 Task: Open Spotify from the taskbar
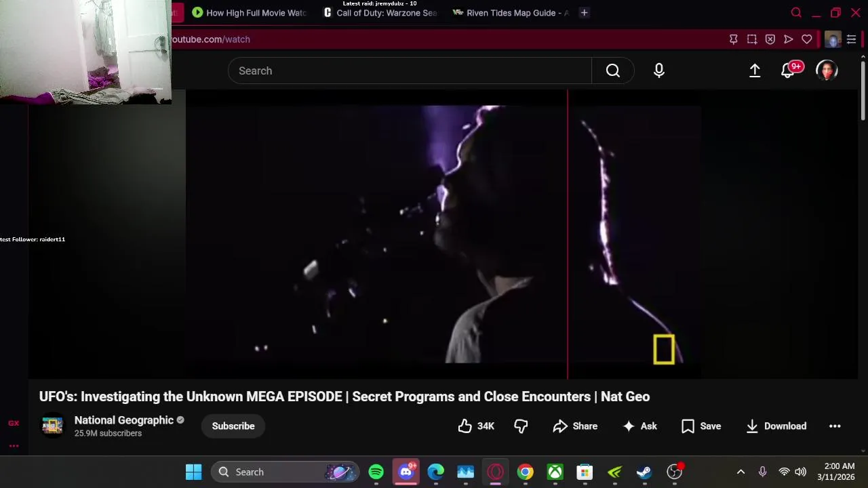[x=376, y=472]
